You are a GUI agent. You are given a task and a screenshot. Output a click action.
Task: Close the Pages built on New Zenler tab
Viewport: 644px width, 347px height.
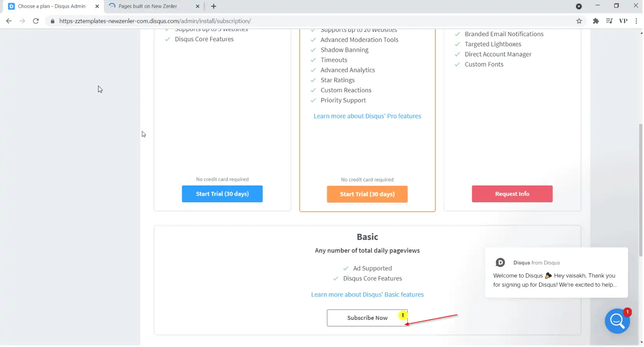[x=197, y=6]
